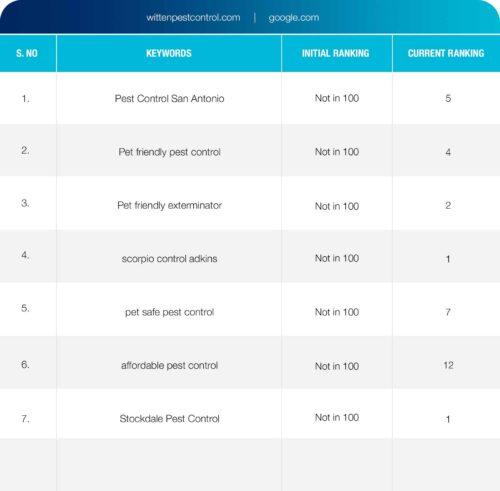Select the CURRENT RANKING column header
This screenshot has width=500, height=491.
click(x=446, y=53)
